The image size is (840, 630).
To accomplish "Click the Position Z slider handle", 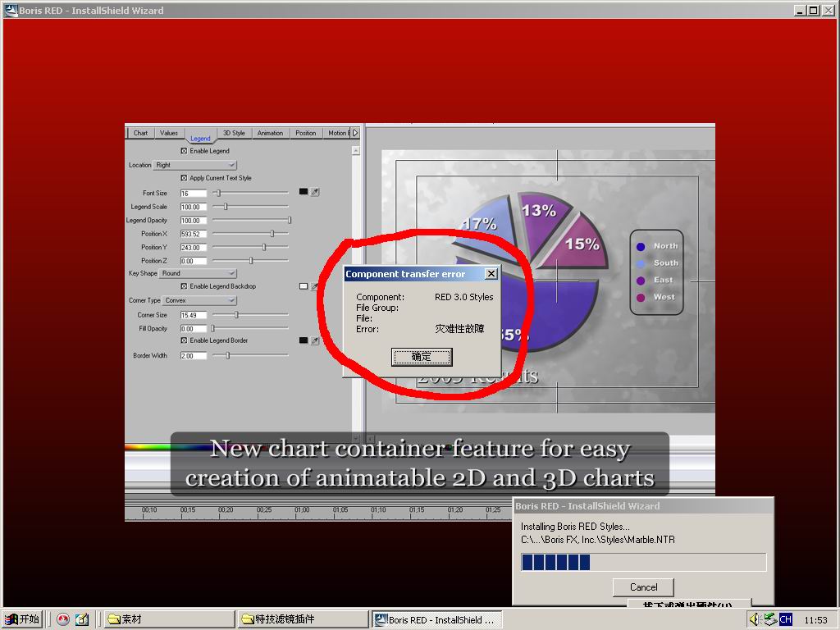I will (251, 260).
